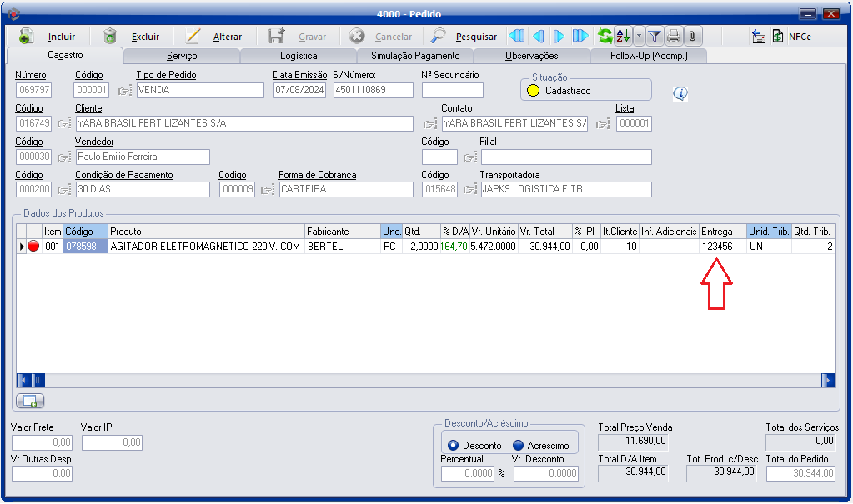Open the Cliente lookup hand button

tap(64, 124)
